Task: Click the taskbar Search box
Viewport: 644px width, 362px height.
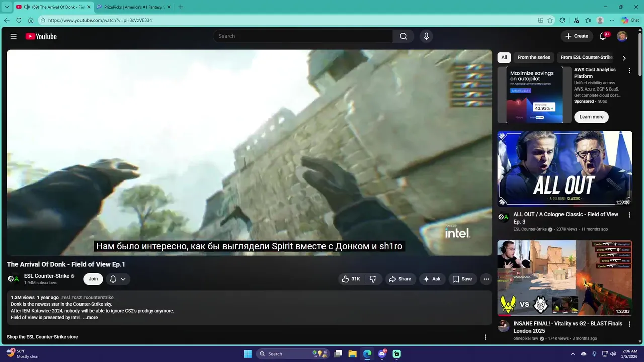Action: (293, 354)
